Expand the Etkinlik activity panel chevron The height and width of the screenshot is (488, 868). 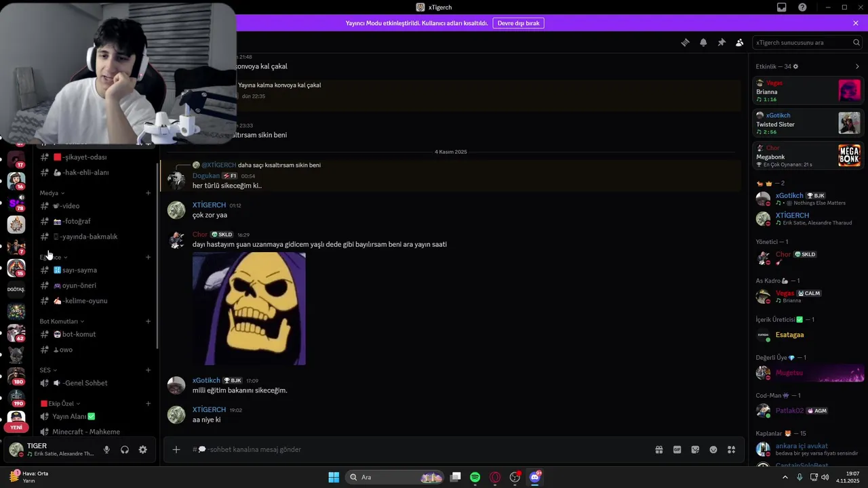pos(857,66)
